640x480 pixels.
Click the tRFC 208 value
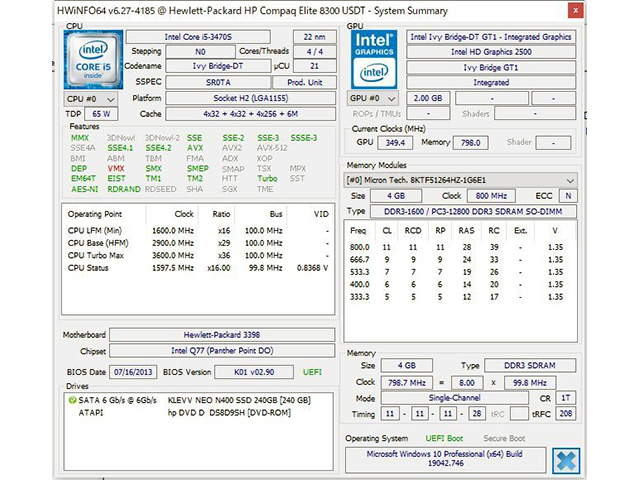point(565,413)
